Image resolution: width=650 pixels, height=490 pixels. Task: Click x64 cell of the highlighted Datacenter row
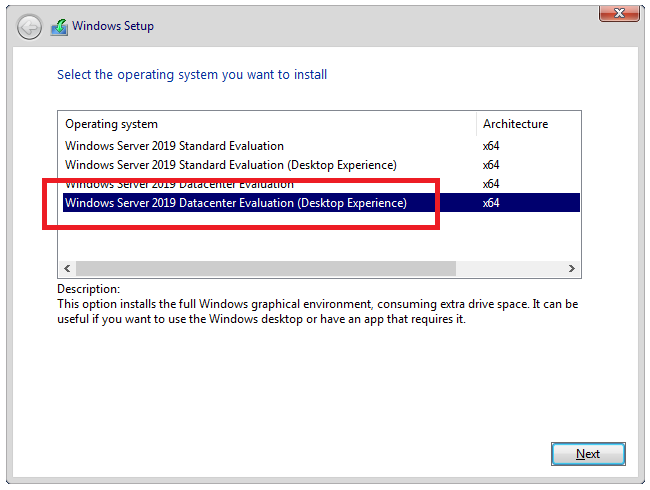coord(491,203)
